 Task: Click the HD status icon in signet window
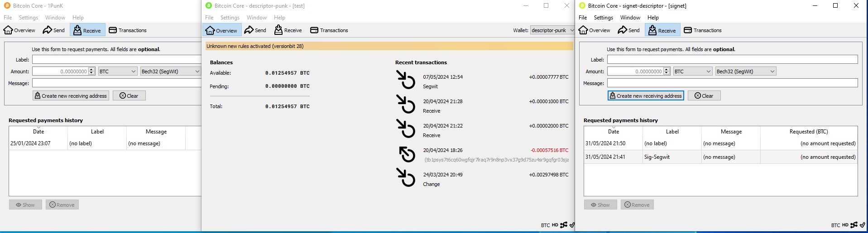(845, 225)
